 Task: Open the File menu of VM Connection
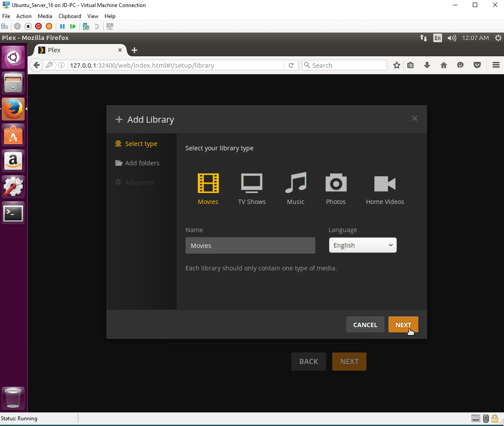coord(6,16)
